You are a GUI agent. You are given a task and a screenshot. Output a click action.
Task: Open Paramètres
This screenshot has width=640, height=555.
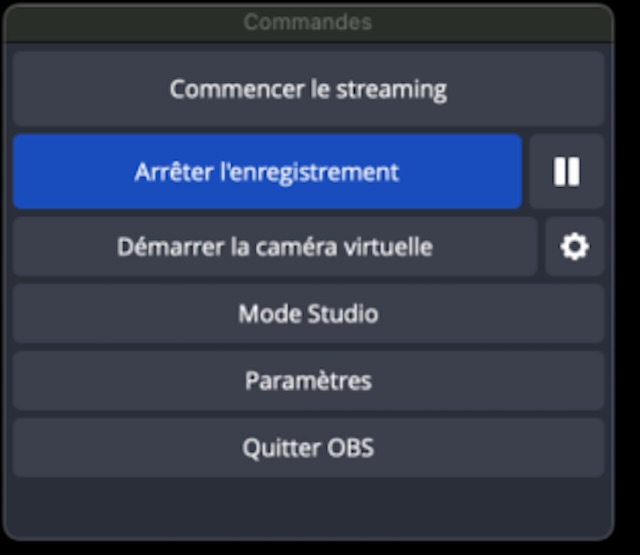coord(308,381)
